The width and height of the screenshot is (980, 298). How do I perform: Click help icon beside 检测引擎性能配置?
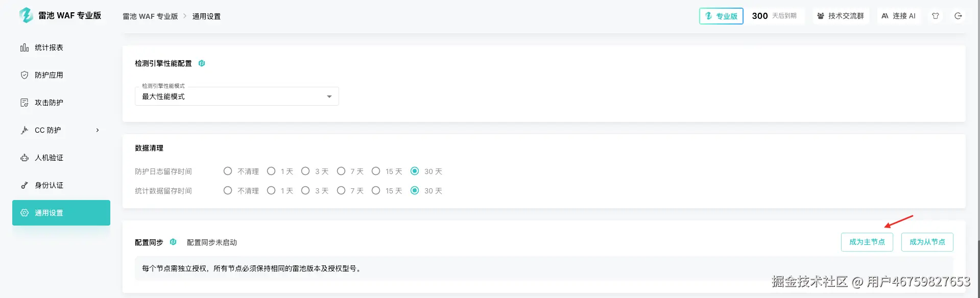pos(202,63)
